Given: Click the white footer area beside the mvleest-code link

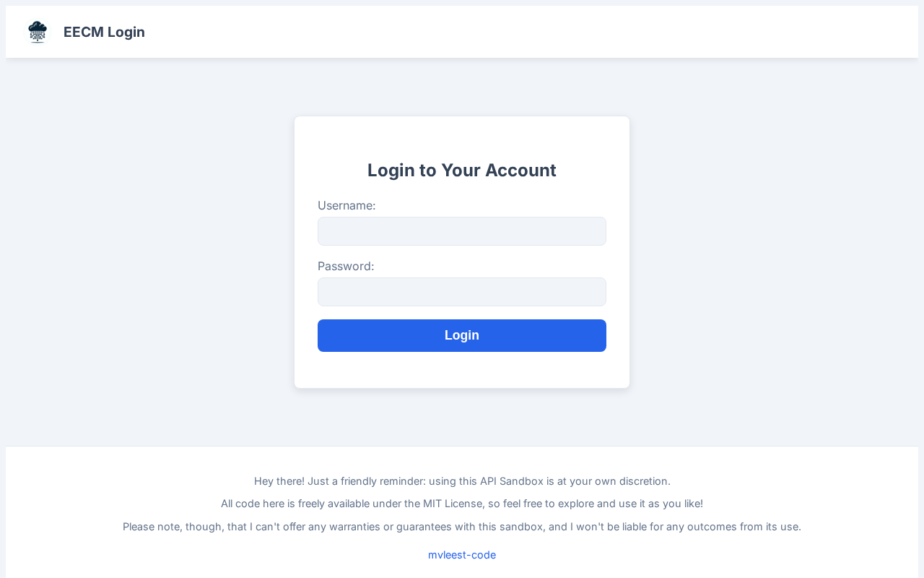Looking at the screenshot, I should (650, 555).
